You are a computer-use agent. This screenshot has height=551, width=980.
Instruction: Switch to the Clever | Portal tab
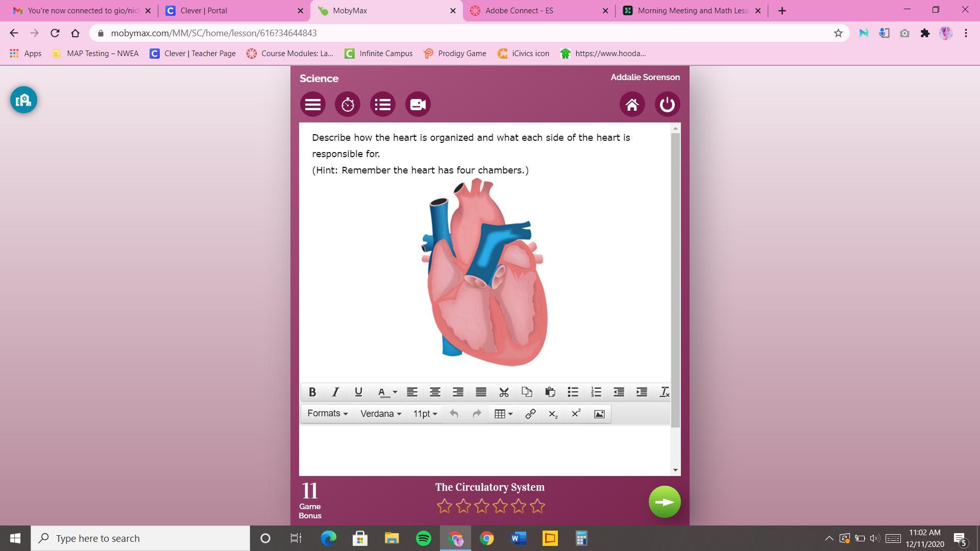click(204, 10)
